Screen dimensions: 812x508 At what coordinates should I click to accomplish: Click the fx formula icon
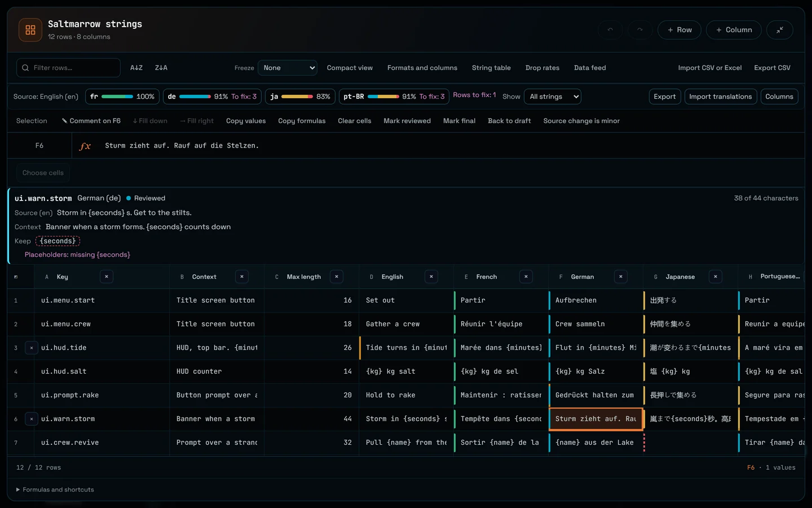tap(85, 146)
